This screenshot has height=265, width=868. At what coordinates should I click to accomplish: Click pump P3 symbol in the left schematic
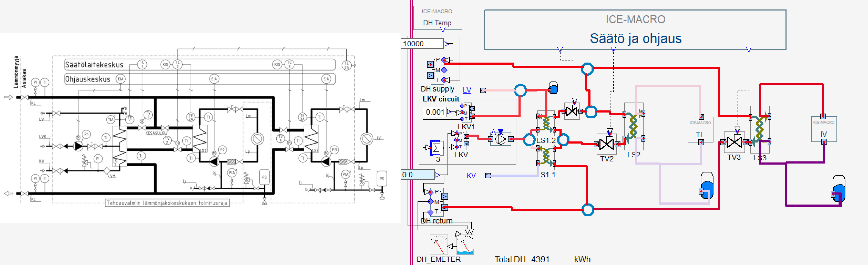pyautogui.click(x=326, y=161)
